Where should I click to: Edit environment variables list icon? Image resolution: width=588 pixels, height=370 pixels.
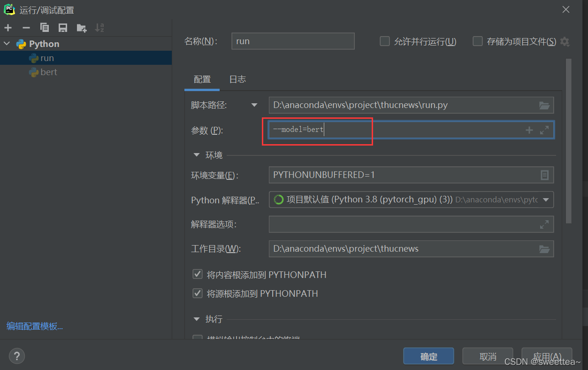pos(544,175)
